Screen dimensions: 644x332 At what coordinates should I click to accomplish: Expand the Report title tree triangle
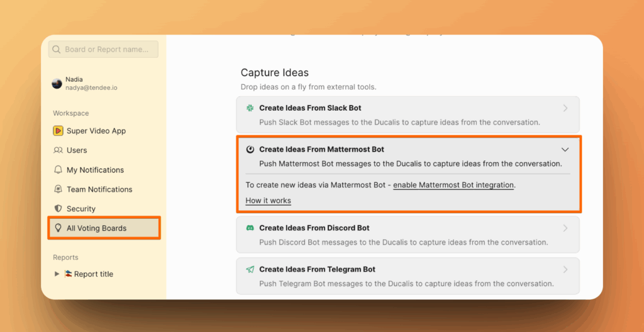coord(57,274)
